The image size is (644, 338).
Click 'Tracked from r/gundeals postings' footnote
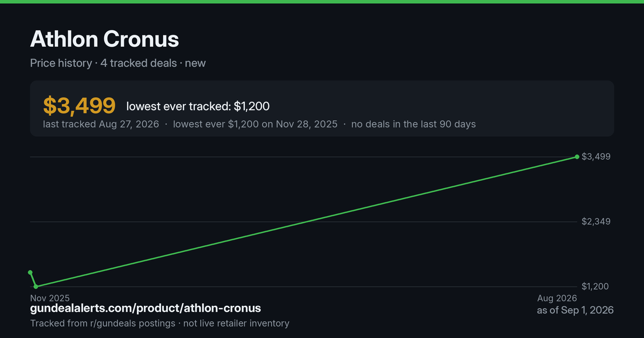tap(103, 323)
